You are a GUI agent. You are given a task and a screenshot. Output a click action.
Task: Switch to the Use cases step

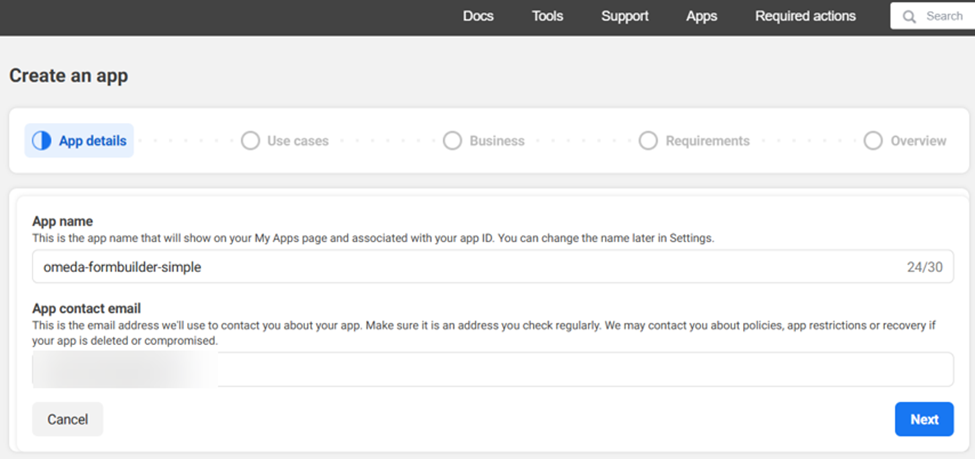(297, 141)
